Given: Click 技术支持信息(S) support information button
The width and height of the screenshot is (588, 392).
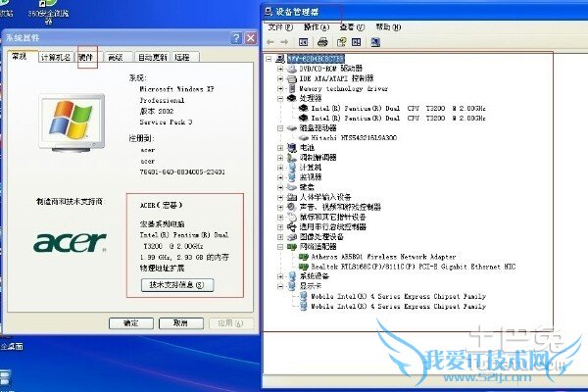Looking at the screenshot, I should [177, 285].
